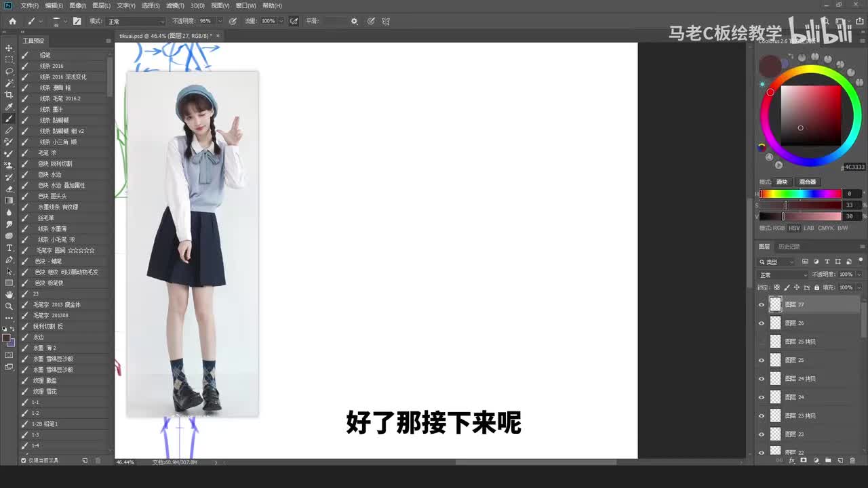Select the Eraser tool
Image resolution: width=868 pixels, height=488 pixels.
9,189
